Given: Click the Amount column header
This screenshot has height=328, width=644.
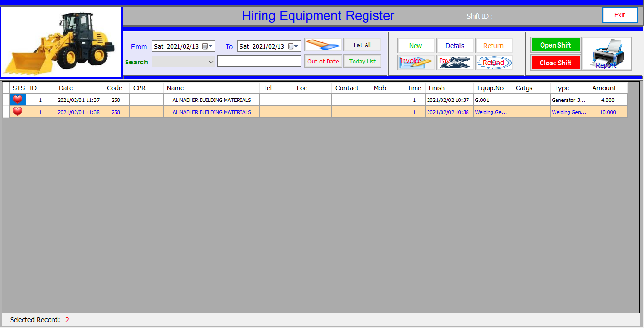Looking at the screenshot, I should 607,88.
